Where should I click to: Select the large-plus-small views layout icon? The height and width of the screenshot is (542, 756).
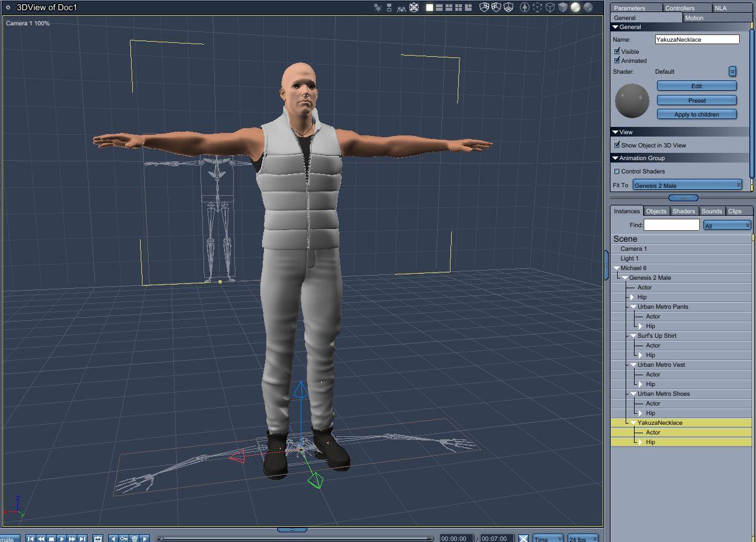(468, 8)
